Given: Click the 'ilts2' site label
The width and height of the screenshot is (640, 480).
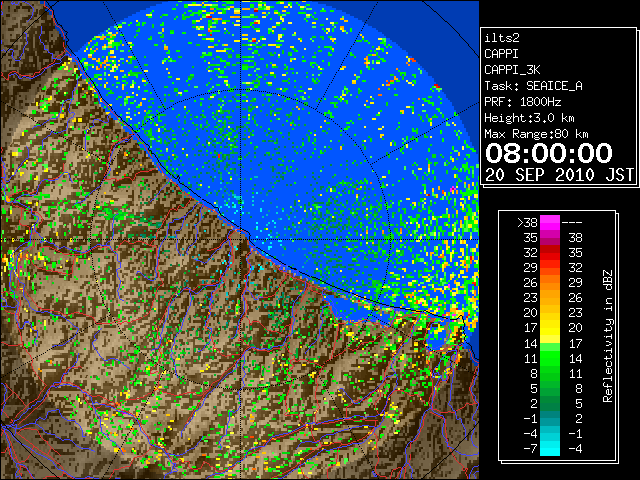Looking at the screenshot, I should 502,38.
